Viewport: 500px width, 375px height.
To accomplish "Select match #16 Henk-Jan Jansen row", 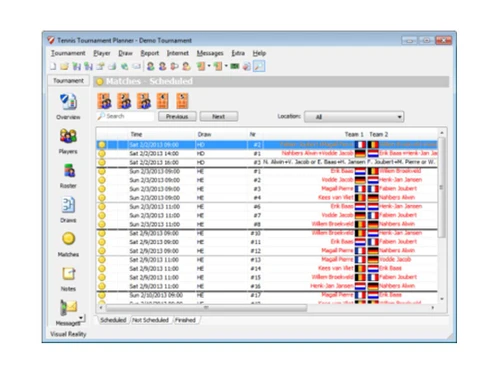I will pyautogui.click(x=267, y=286).
